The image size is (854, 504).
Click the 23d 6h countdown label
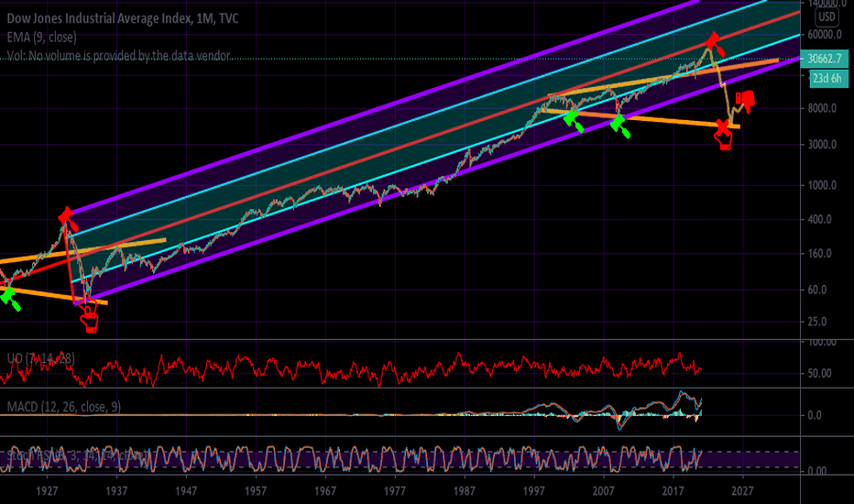[827, 79]
